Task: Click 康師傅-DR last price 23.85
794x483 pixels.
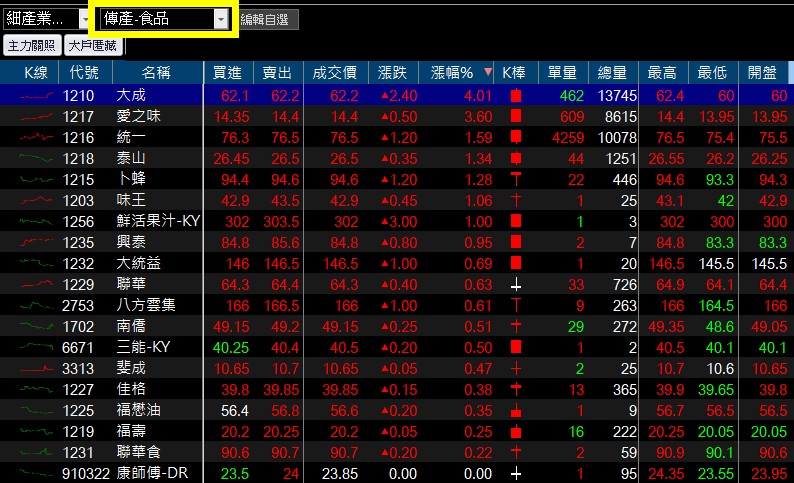Action: [x=340, y=474]
